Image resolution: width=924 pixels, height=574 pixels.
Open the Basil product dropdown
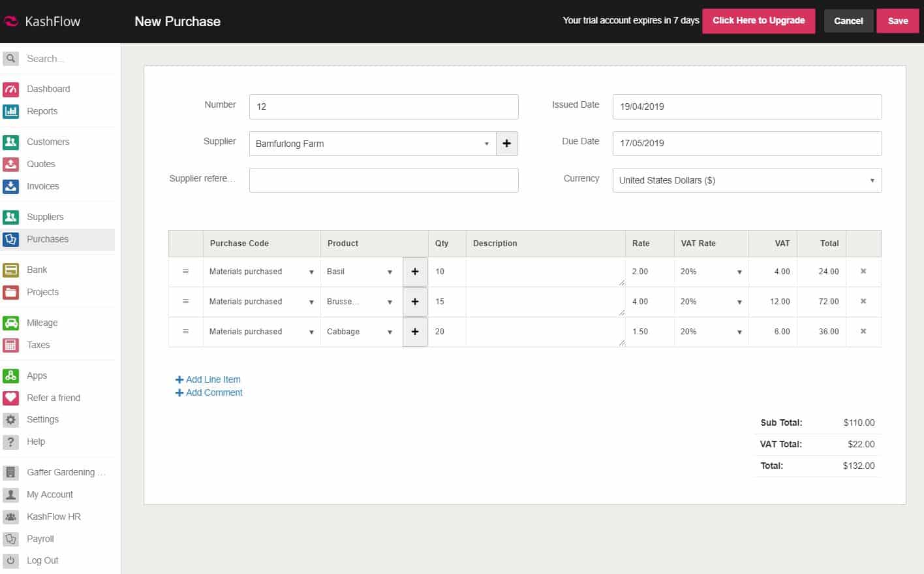coord(361,272)
